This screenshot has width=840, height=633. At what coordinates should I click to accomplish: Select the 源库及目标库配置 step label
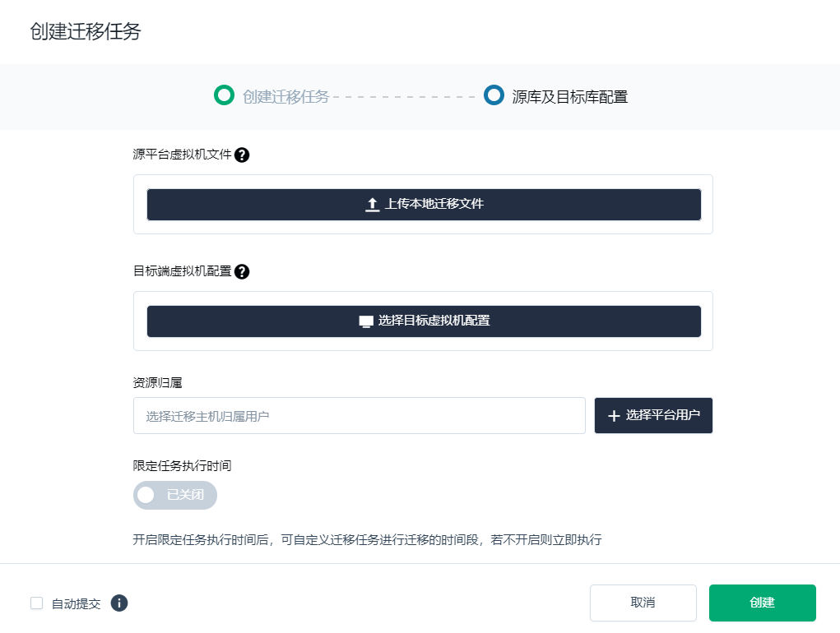[569, 97]
